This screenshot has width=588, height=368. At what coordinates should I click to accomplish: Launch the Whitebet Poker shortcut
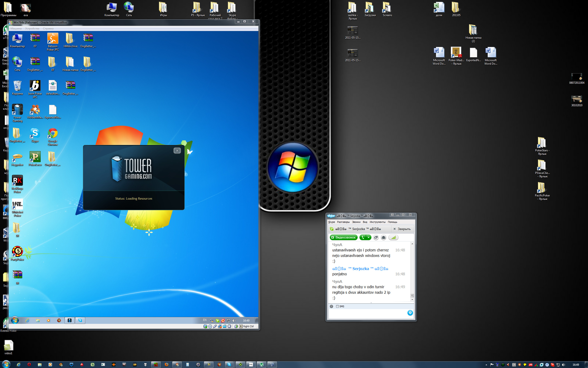(17, 208)
